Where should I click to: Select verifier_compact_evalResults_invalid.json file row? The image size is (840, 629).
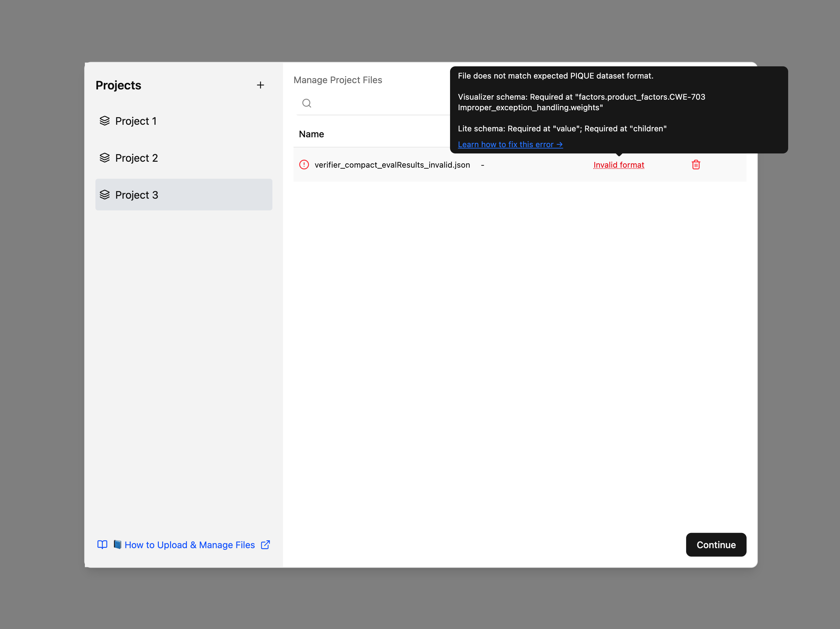[x=392, y=165]
